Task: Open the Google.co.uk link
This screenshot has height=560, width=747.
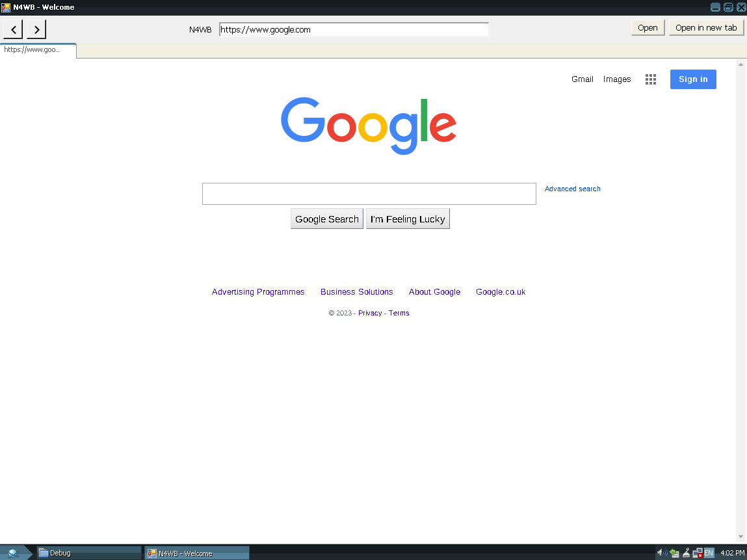Action: [501, 291]
